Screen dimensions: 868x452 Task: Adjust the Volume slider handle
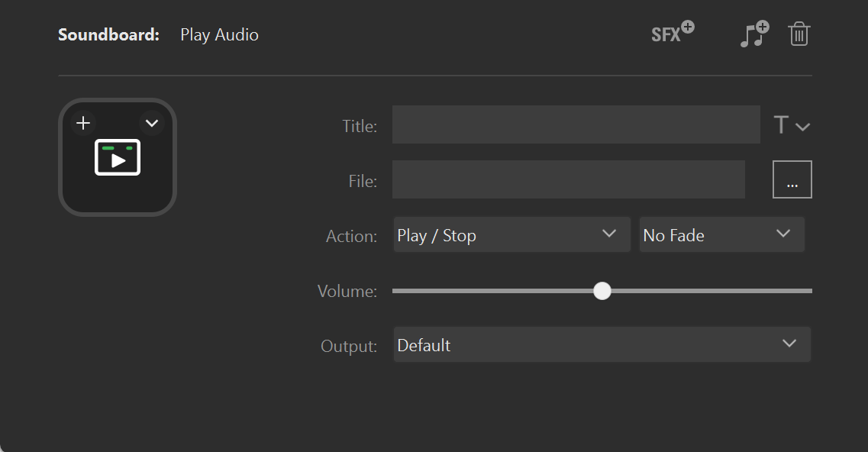pyautogui.click(x=602, y=291)
